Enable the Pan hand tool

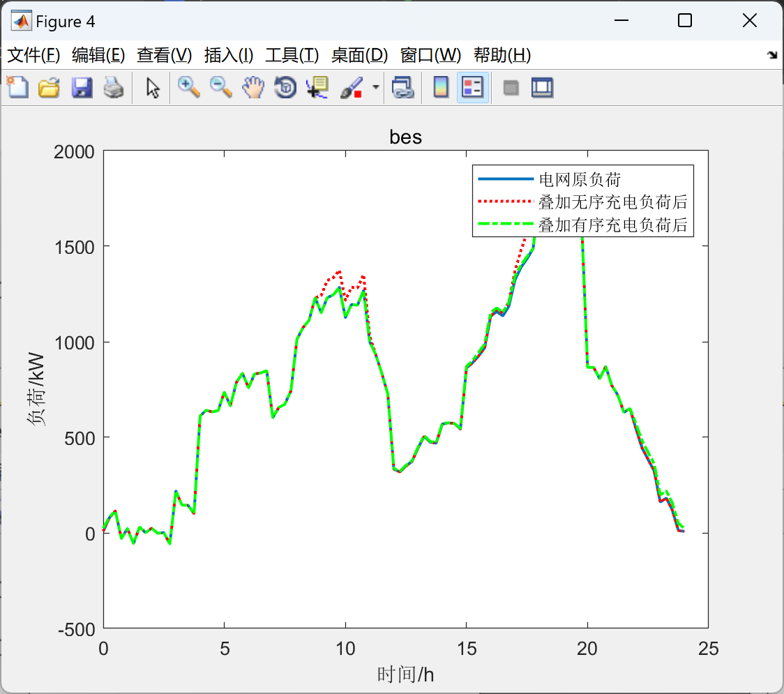click(253, 88)
